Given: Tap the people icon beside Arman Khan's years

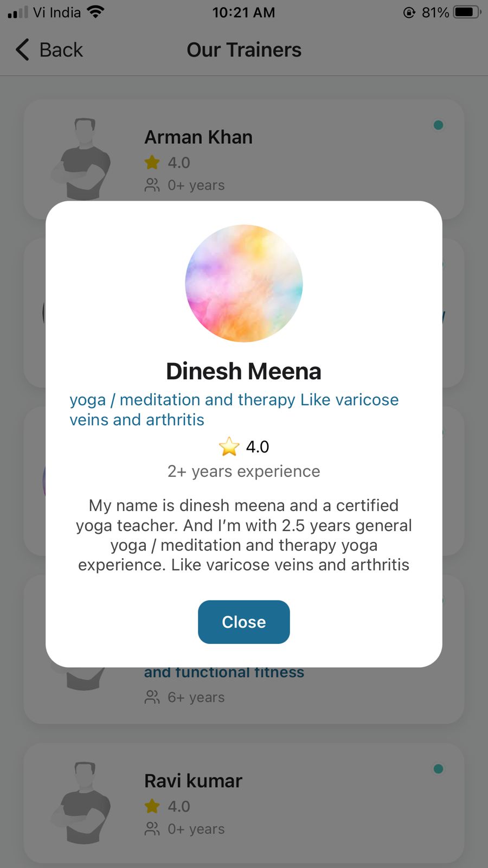Looking at the screenshot, I should pyautogui.click(x=152, y=186).
